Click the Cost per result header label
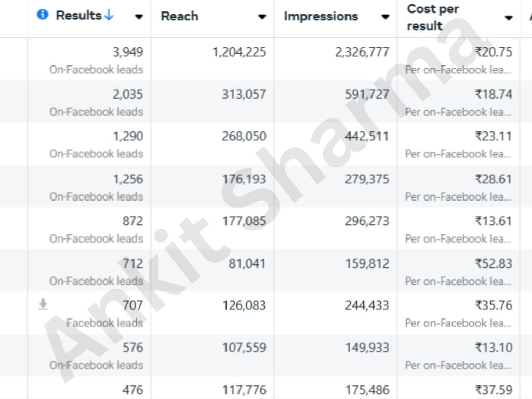 (433, 17)
